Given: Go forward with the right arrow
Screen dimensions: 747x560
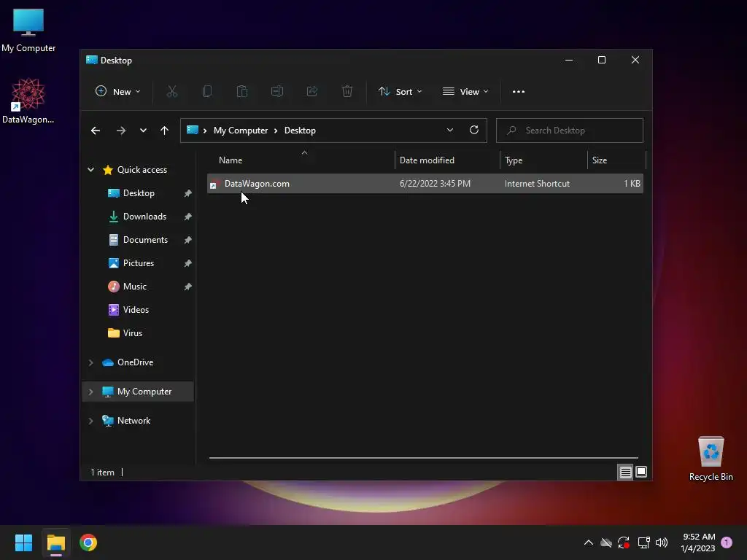Looking at the screenshot, I should click(x=121, y=131).
